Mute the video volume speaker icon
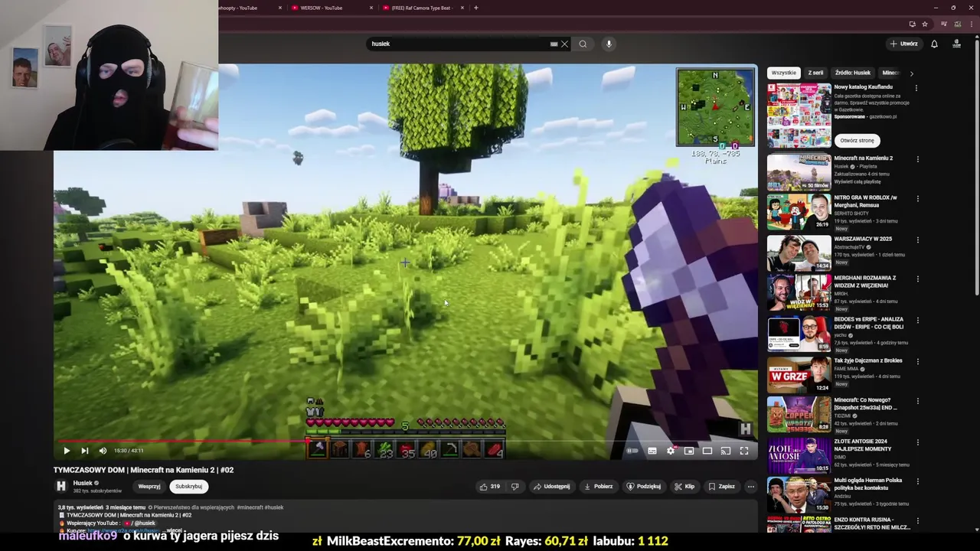The image size is (980, 551). 103,451
